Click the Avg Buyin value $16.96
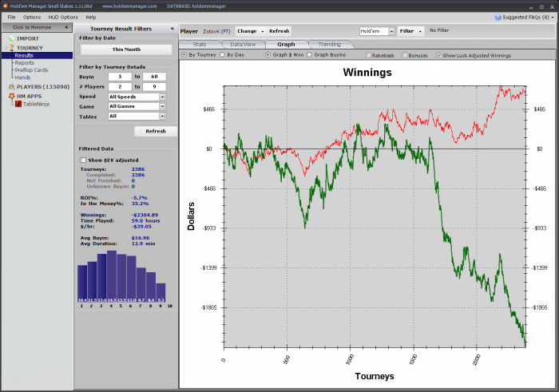Viewport: 559px width, 392px height. tap(141, 238)
